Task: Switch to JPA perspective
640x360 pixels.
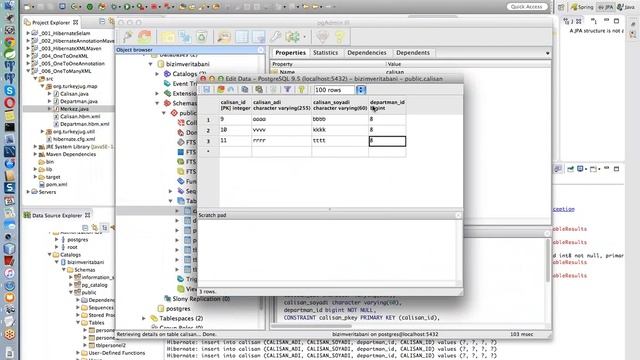Action: click(x=605, y=7)
